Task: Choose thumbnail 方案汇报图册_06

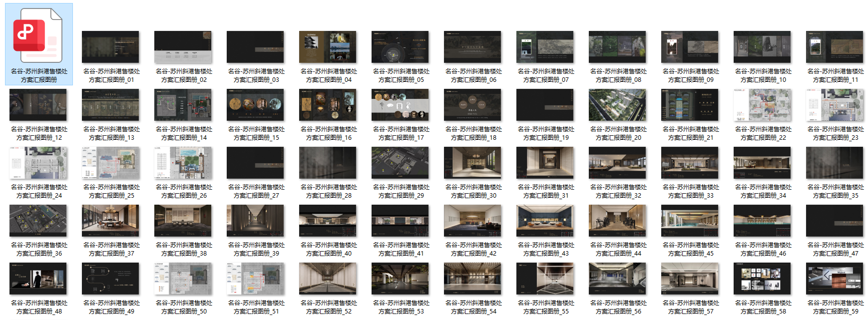Action: (x=472, y=47)
